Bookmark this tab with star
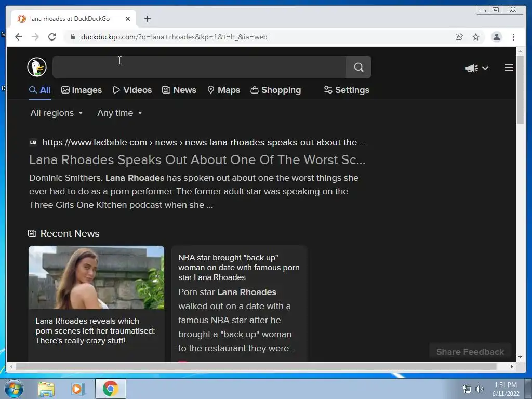Viewport: 532px width, 399px height. (476, 37)
